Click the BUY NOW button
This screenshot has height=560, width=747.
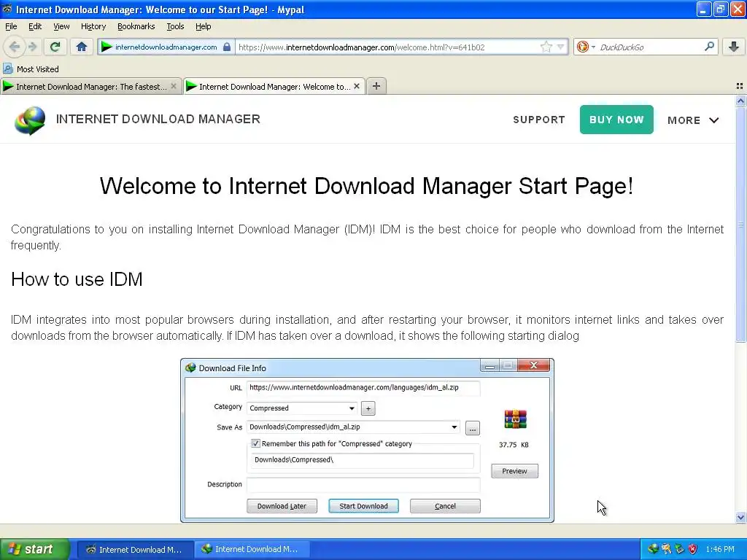(x=616, y=120)
